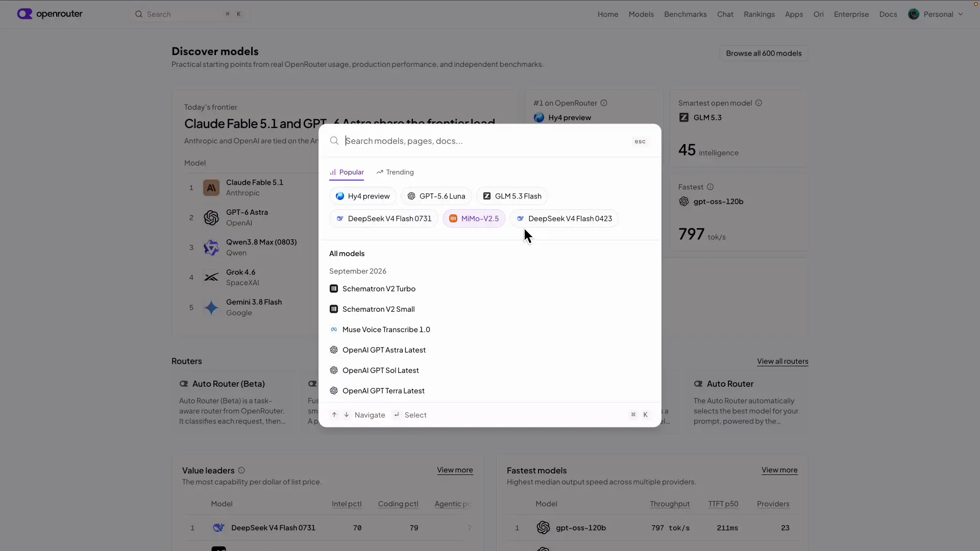Image resolution: width=980 pixels, height=551 pixels.
Task: Click the Schematron V2 Turbo model icon
Action: coord(334,289)
